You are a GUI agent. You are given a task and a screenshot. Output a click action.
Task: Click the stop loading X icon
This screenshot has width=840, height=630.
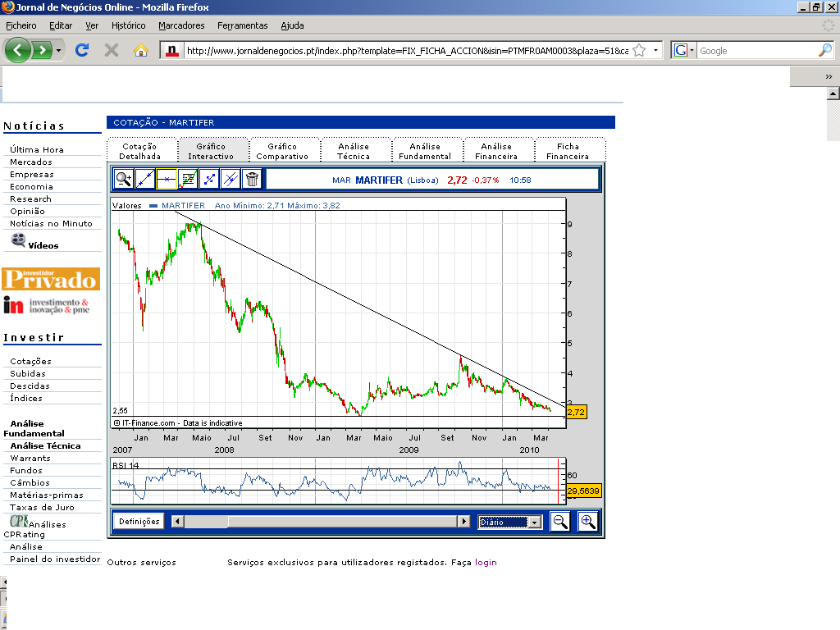(x=112, y=50)
